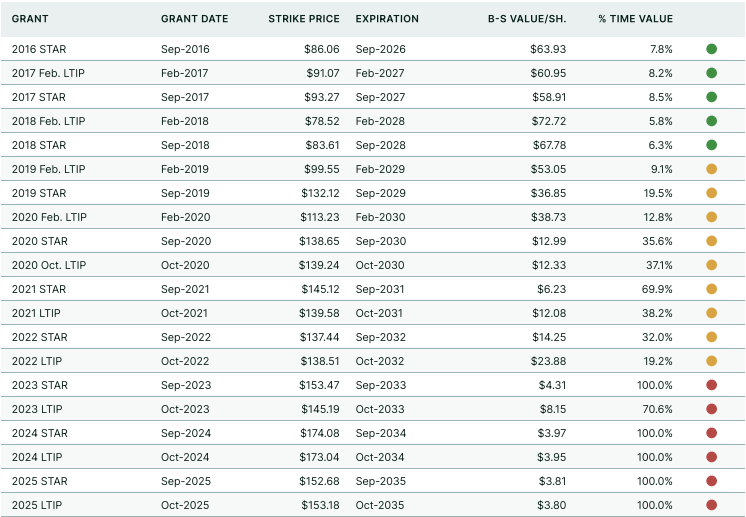
Task: Click the orange status dot for 2020 STAR
Action: tap(711, 241)
